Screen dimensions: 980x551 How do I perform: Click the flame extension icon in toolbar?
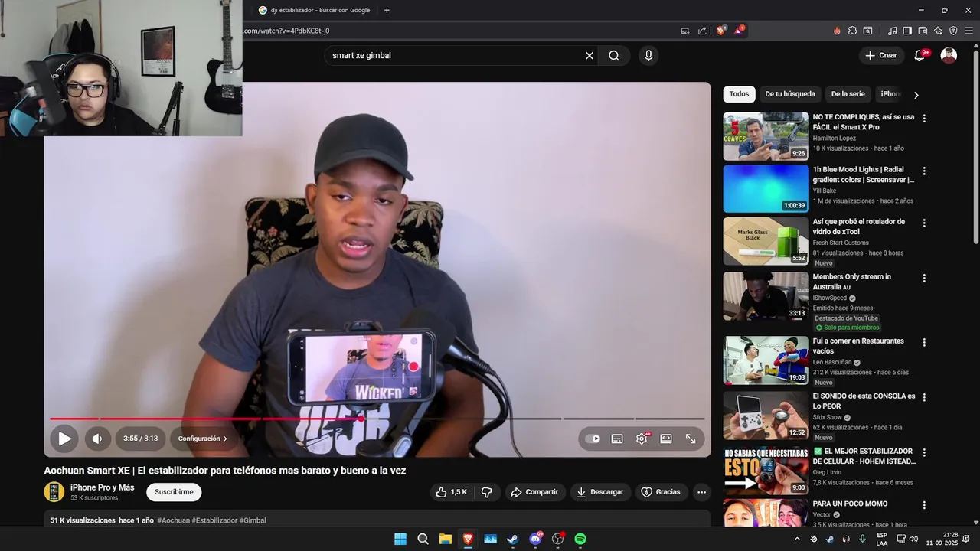(837, 31)
